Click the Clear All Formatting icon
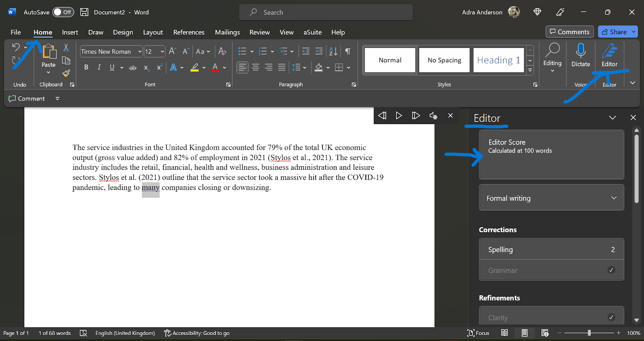The image size is (644, 341). tap(222, 52)
